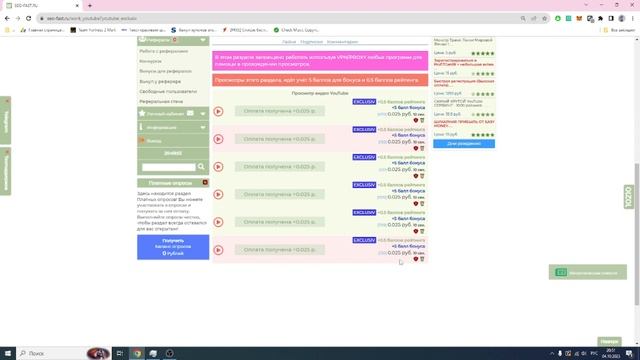Viewport: 640px width, 360px height.
Task: Open the notification center icon in the tray
Action: (629, 353)
